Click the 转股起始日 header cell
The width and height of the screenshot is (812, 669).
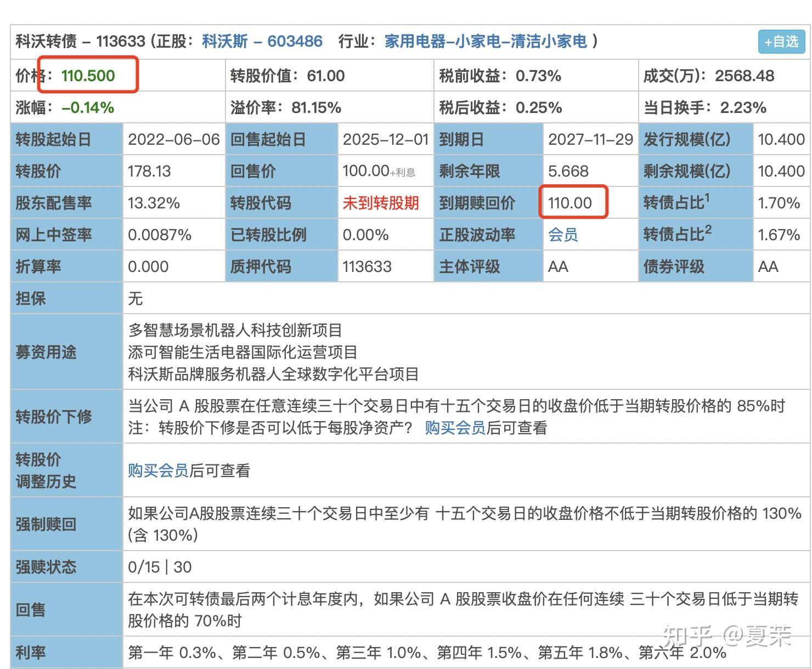pos(66,139)
